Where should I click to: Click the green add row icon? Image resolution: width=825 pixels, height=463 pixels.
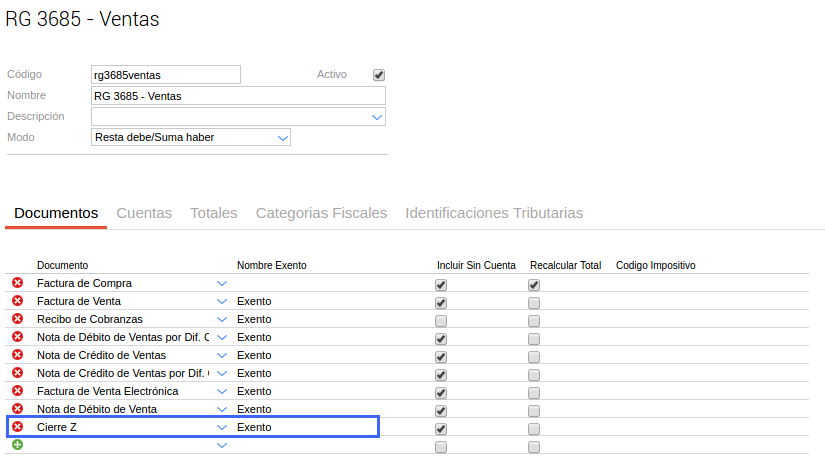tap(17, 445)
